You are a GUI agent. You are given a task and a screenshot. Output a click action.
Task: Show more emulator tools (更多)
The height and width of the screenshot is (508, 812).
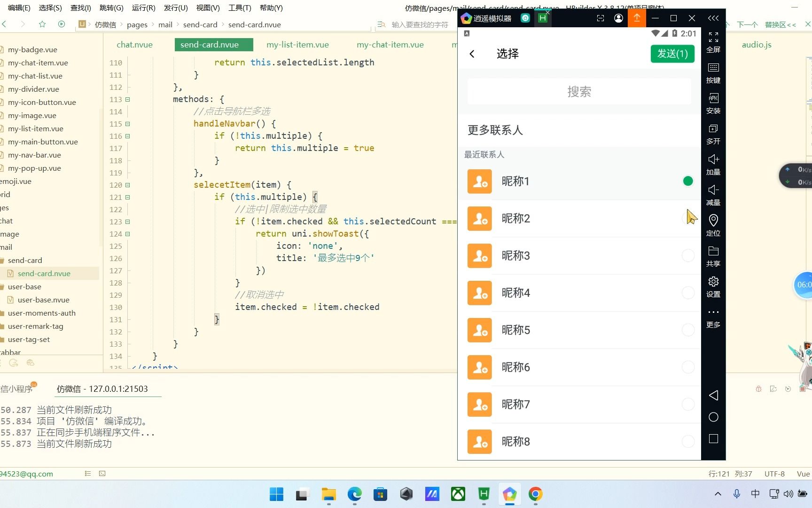(713, 312)
